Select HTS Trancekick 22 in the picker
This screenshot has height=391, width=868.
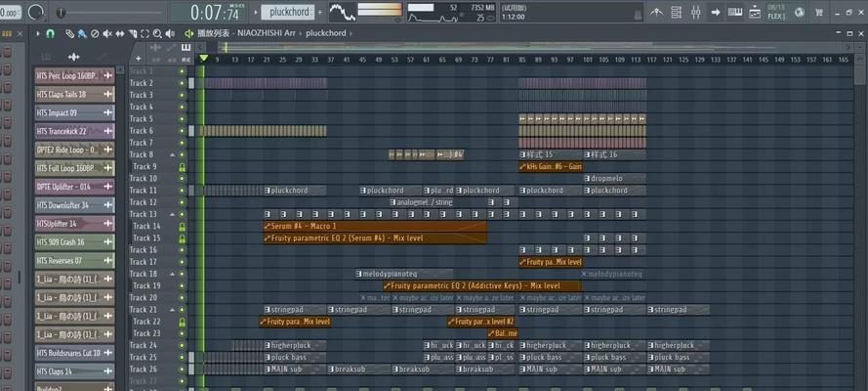click(75, 131)
